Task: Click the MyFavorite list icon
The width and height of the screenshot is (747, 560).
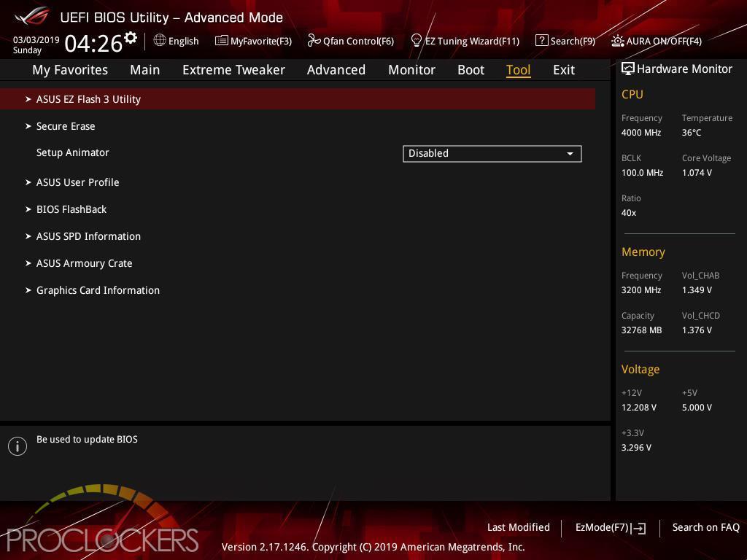Action: pyautogui.click(x=222, y=41)
